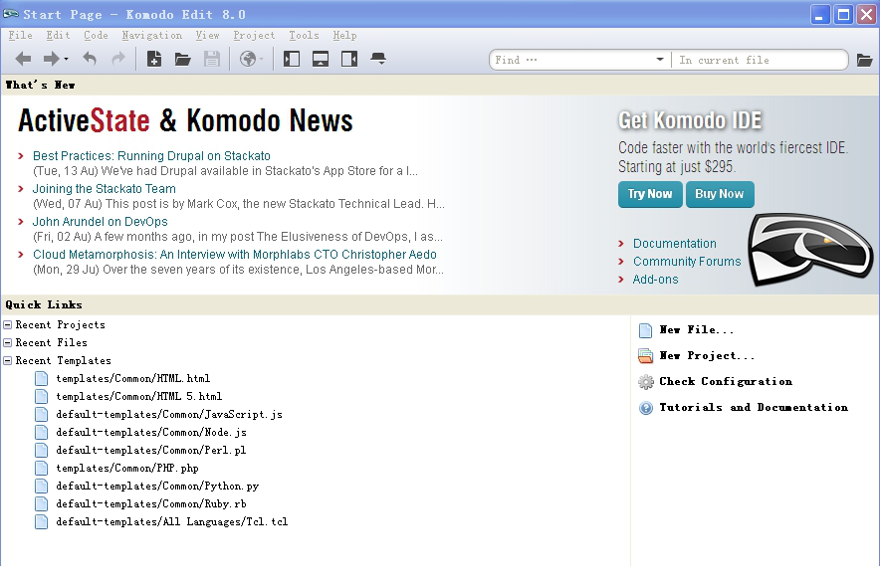Click the Save disk icon
880x588 pixels.
click(x=212, y=59)
